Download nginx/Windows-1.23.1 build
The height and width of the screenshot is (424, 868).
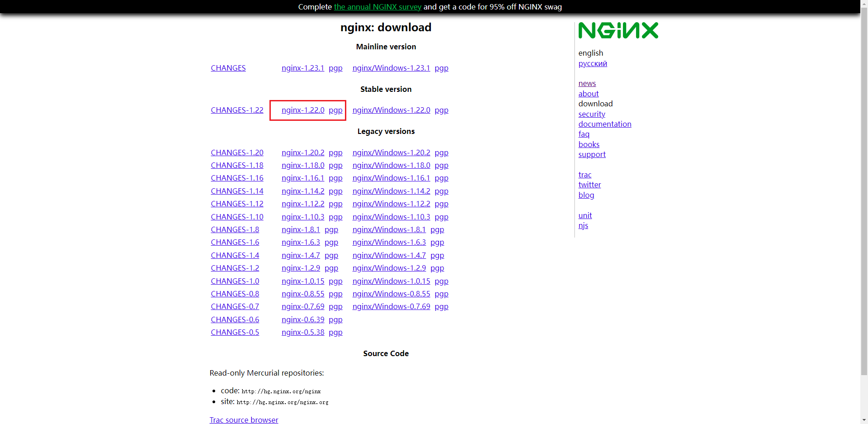(391, 68)
